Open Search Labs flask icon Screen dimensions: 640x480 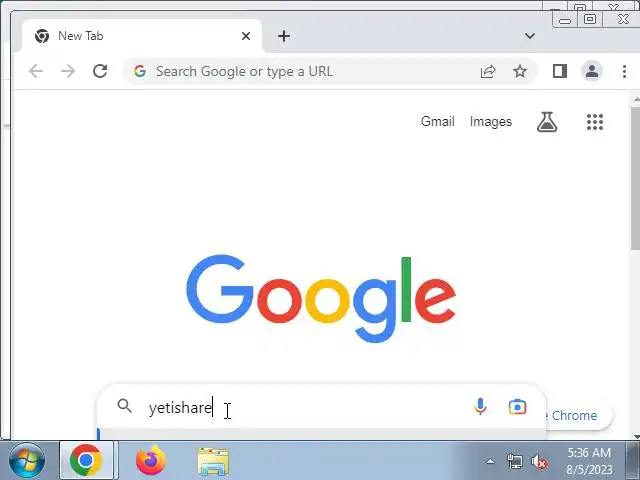click(547, 122)
